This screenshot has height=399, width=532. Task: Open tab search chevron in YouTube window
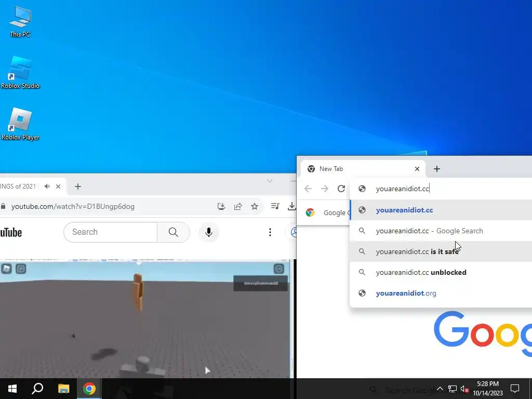270,181
